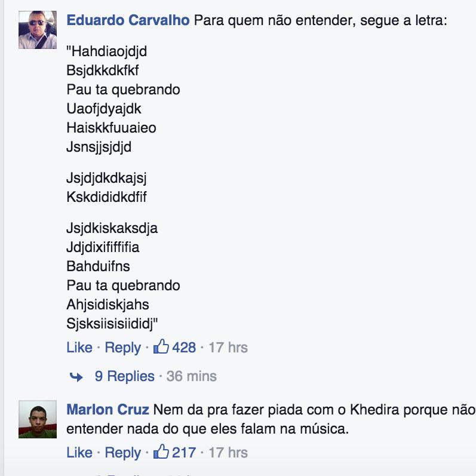Click the reply arrow icon beside 9 Replies
The image size is (476, 476).
(x=76, y=377)
